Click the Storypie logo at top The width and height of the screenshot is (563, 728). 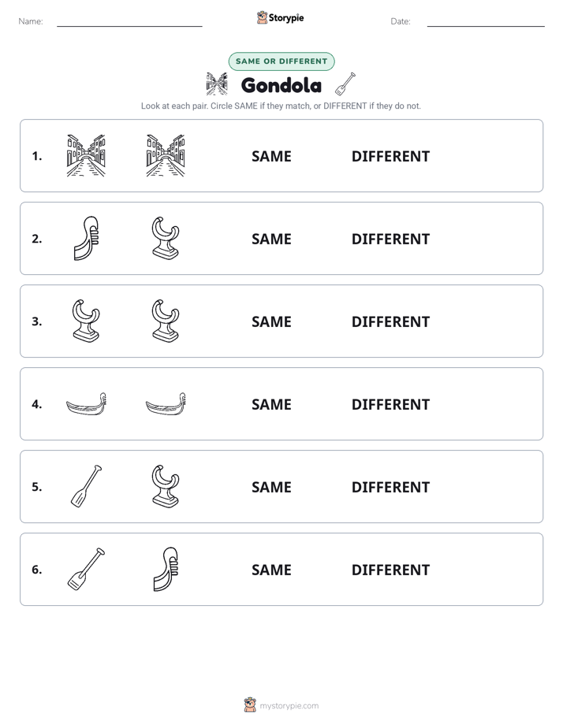click(280, 17)
